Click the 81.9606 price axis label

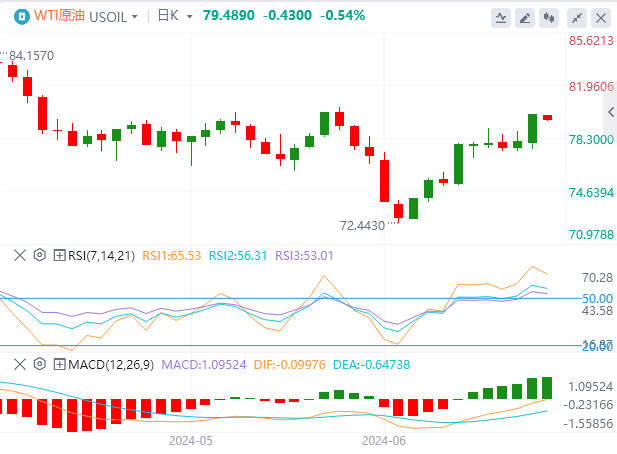591,87
